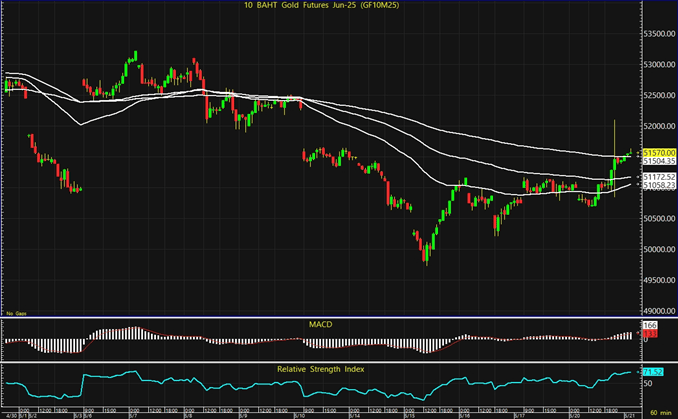Click the 53500.00 price axis label
The image size is (678, 419).
[x=658, y=33]
